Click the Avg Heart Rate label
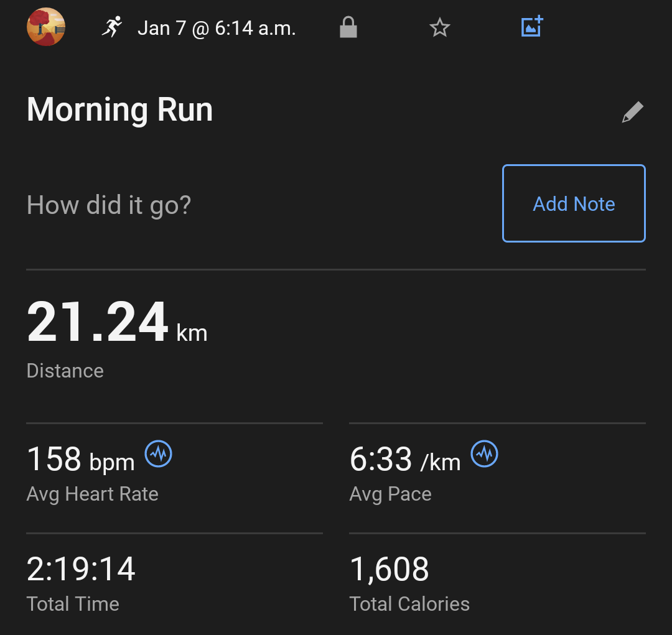 [92, 494]
